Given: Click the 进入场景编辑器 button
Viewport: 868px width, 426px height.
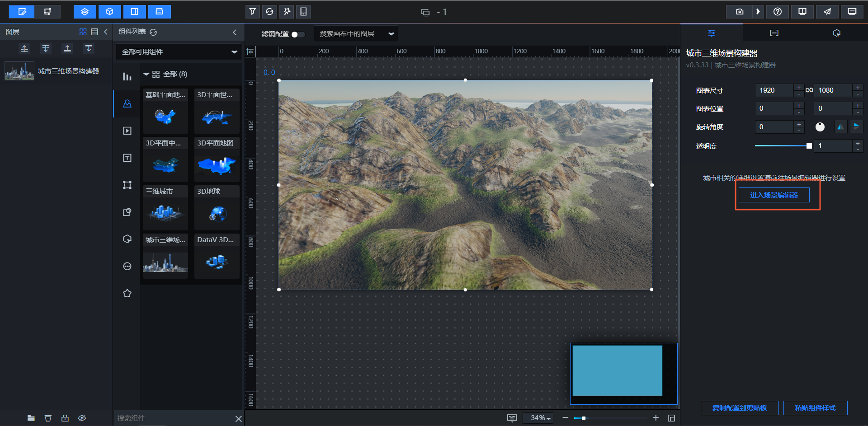Looking at the screenshot, I should tap(774, 195).
